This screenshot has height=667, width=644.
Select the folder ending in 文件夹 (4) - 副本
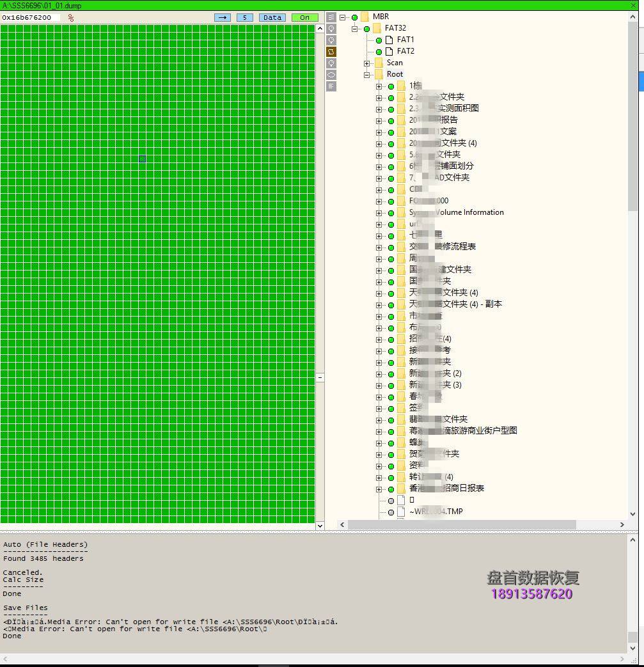(455, 304)
